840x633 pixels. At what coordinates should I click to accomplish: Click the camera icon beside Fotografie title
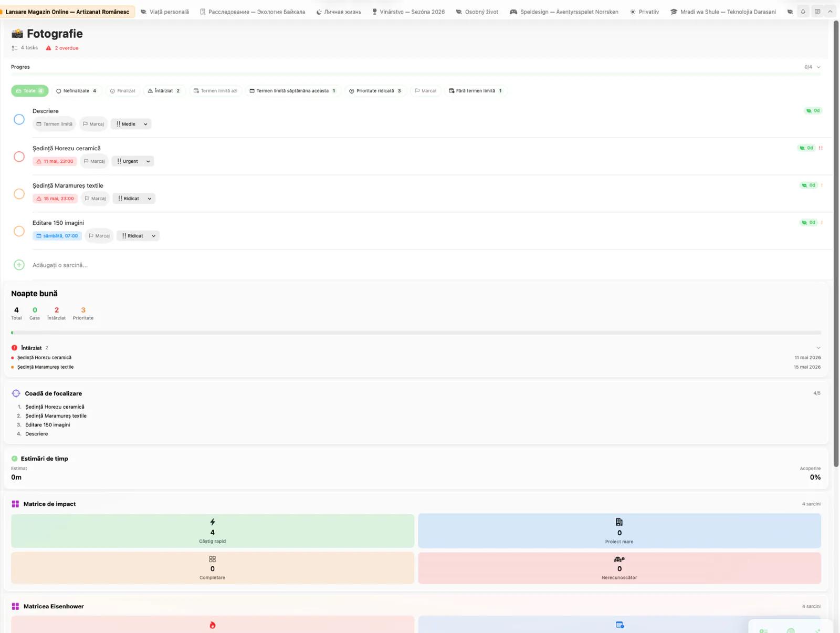pyautogui.click(x=17, y=34)
